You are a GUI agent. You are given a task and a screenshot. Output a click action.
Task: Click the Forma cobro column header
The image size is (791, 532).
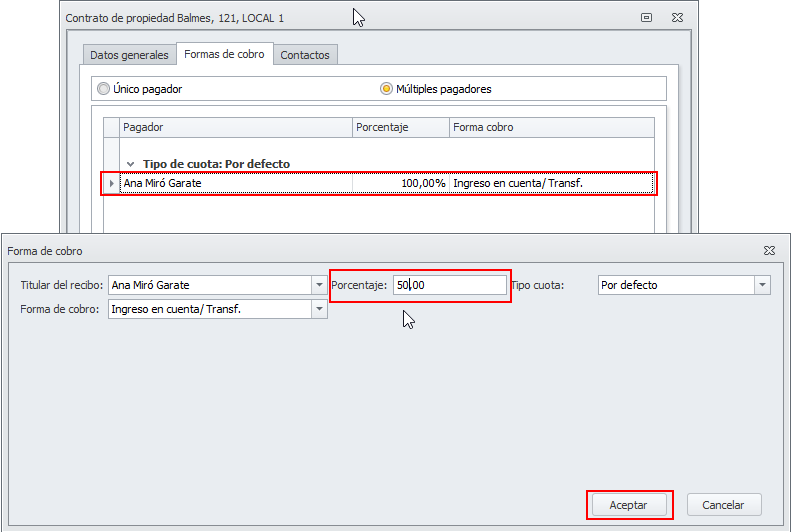pos(550,128)
